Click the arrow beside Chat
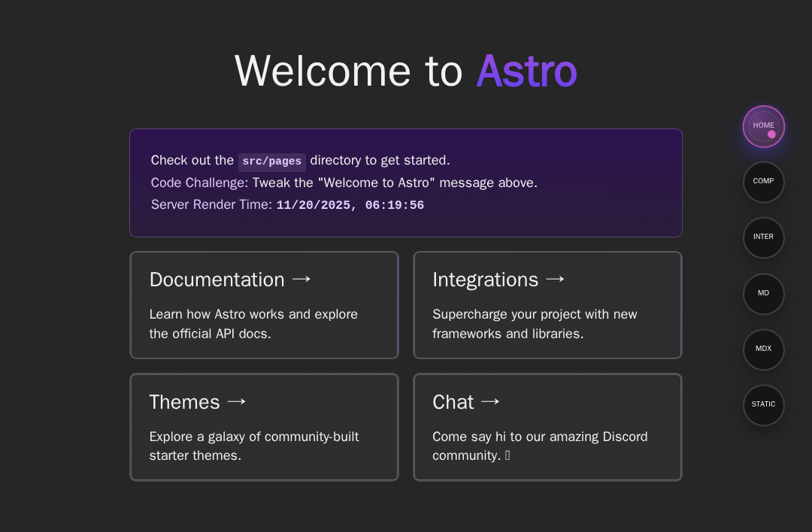This screenshot has height=532, width=812. [x=490, y=402]
